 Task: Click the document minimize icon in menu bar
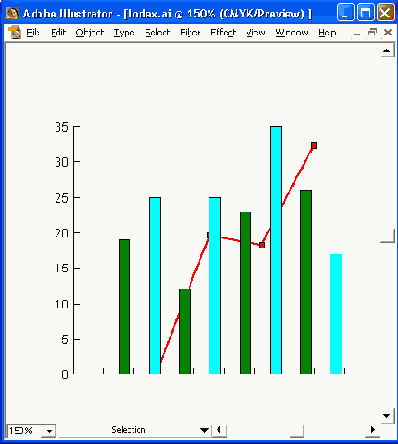(357, 33)
